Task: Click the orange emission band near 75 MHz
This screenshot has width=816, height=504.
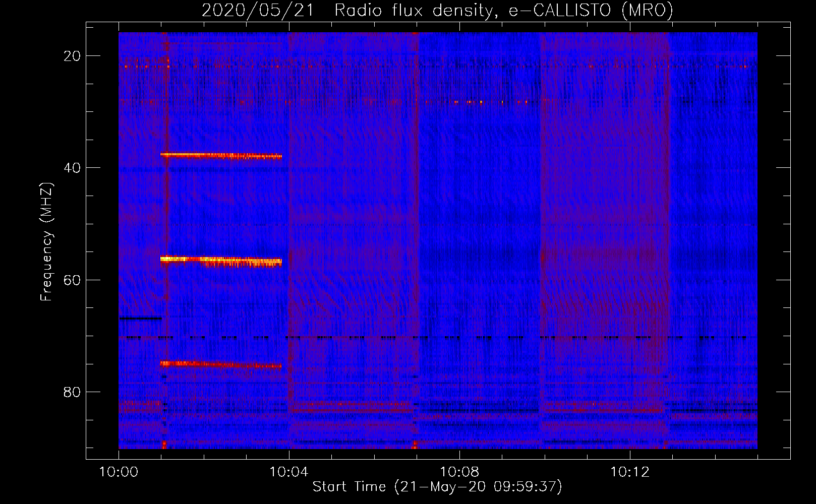Action: point(221,364)
